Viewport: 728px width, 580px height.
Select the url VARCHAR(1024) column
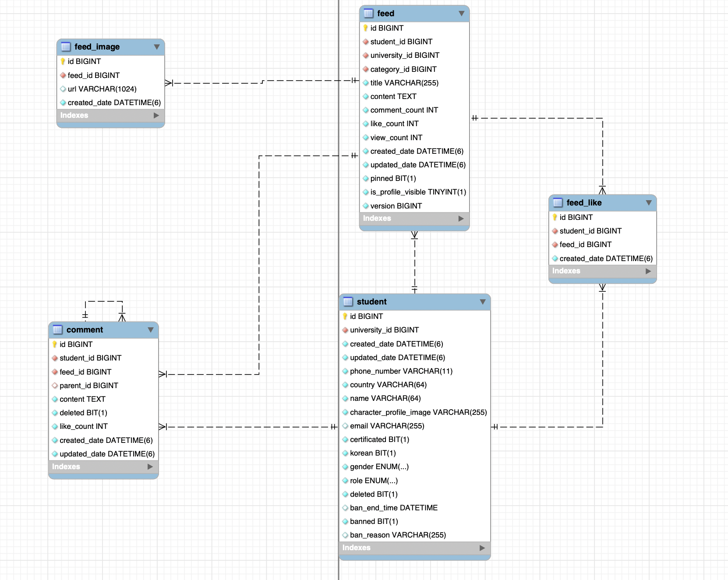pyautogui.click(x=102, y=89)
